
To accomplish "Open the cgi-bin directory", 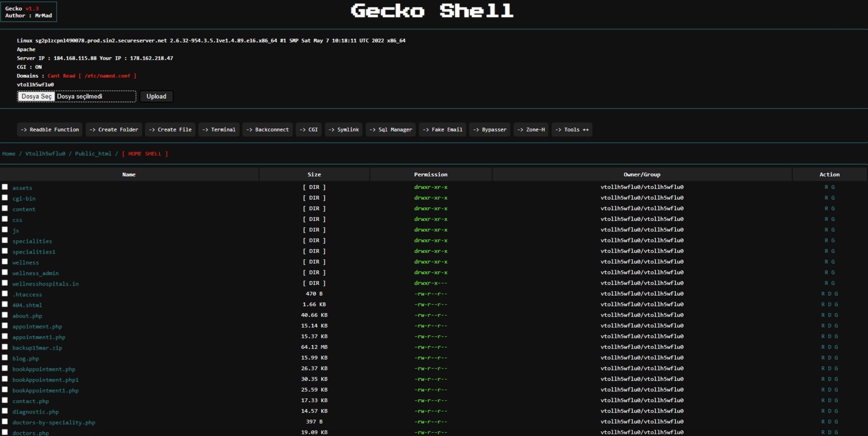I will [x=24, y=199].
